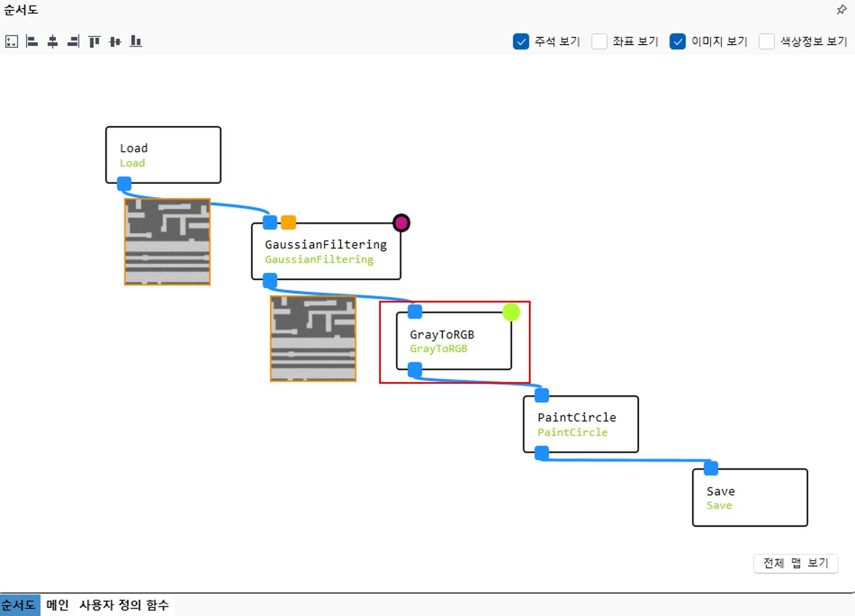This screenshot has height=616, width=855.
Task: Align selected nodes to bottom edge
Action: coord(136,41)
